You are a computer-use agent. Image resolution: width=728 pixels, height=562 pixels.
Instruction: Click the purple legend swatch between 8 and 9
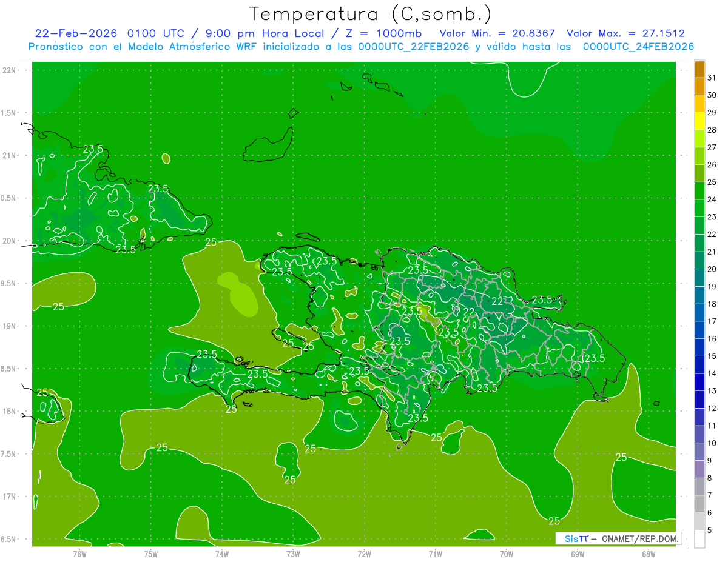(699, 469)
